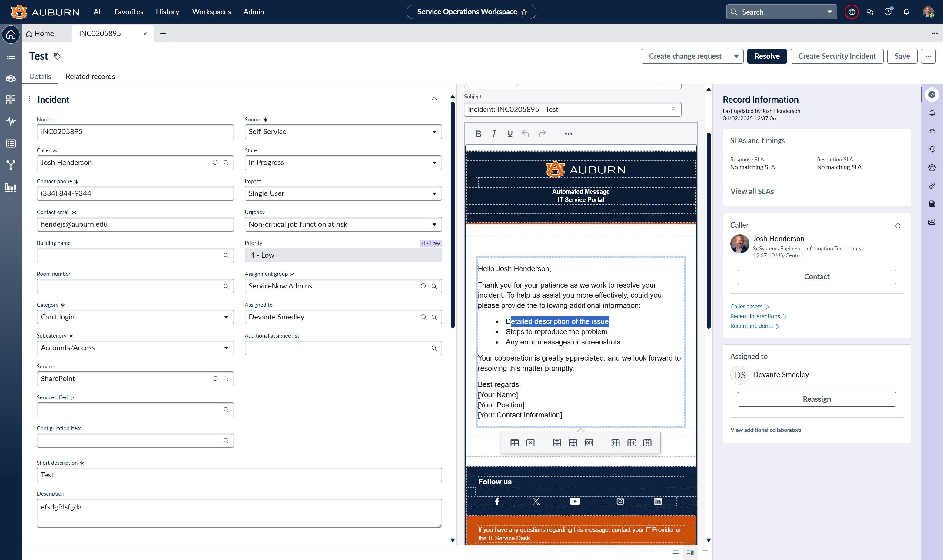
Task: Open the notifications bell in top bar
Action: (x=906, y=12)
